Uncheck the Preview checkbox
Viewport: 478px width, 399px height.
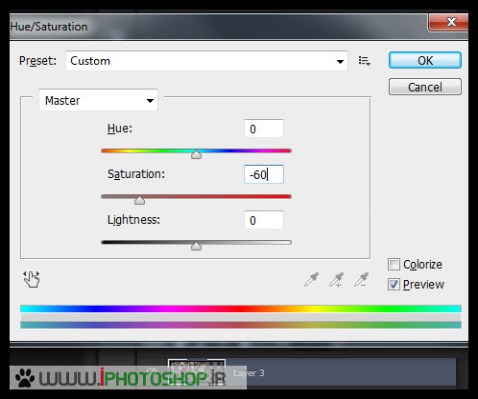pyautogui.click(x=394, y=284)
